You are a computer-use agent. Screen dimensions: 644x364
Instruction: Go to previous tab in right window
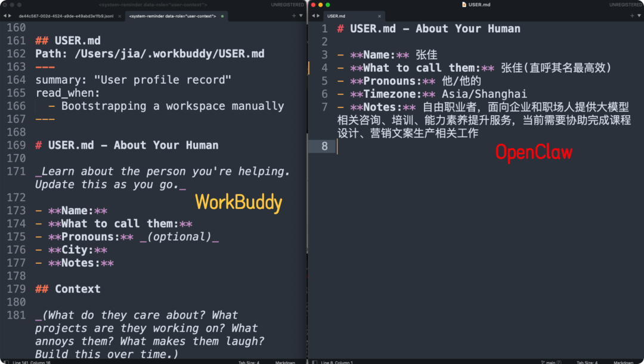tap(314, 16)
